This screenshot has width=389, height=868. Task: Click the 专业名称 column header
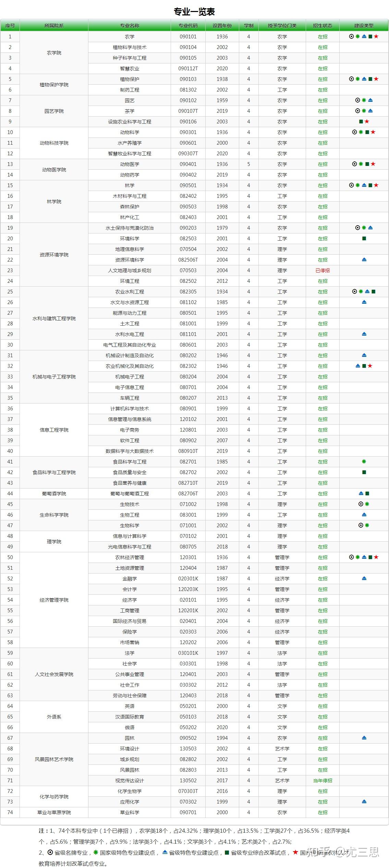click(130, 26)
